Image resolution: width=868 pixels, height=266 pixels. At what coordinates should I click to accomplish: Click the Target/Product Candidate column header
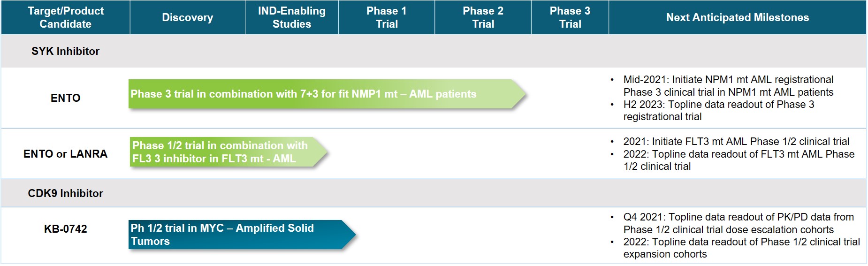tap(65, 17)
